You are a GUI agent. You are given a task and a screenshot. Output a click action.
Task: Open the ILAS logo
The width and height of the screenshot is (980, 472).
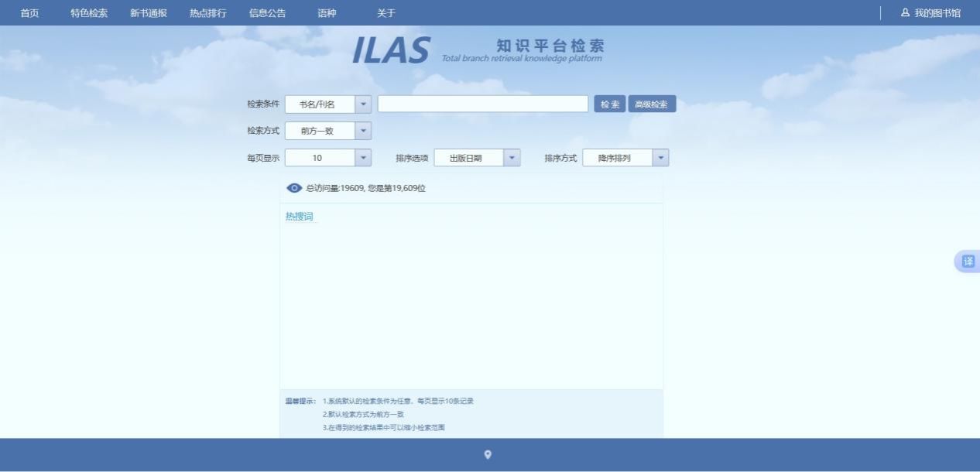coord(391,50)
